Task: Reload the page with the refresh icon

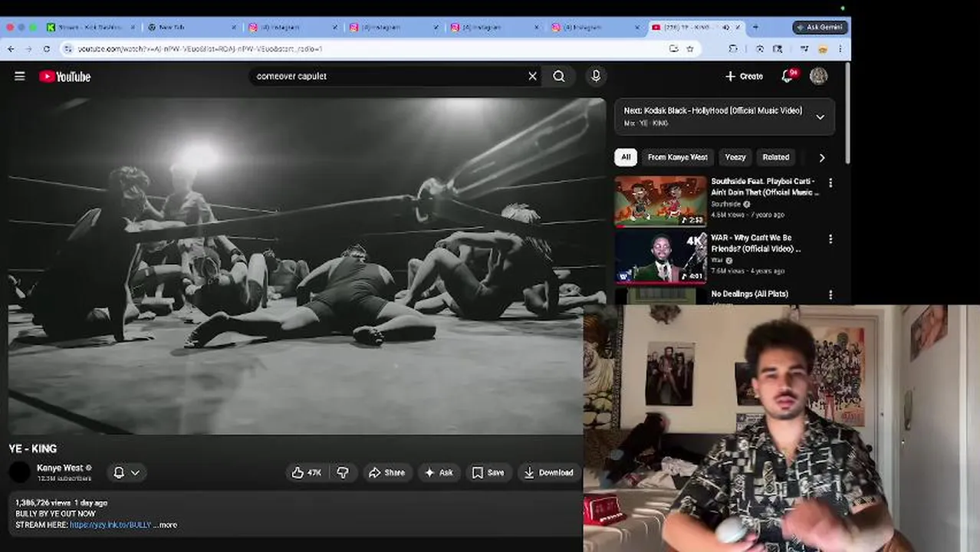Action: 46,48
